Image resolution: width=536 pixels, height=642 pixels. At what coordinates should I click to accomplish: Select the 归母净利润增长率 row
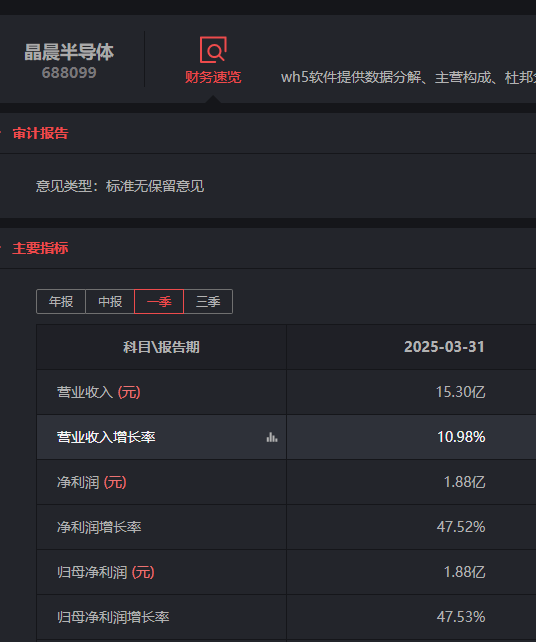(x=286, y=617)
